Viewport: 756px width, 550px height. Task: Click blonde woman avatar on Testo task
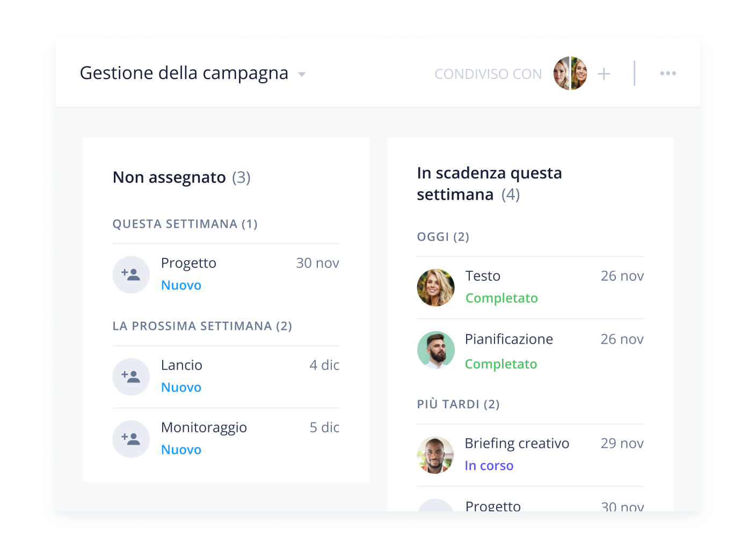click(435, 287)
